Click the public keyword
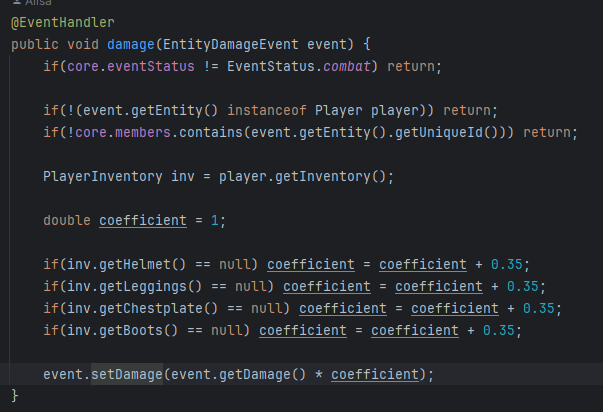603x412 pixels. point(35,45)
